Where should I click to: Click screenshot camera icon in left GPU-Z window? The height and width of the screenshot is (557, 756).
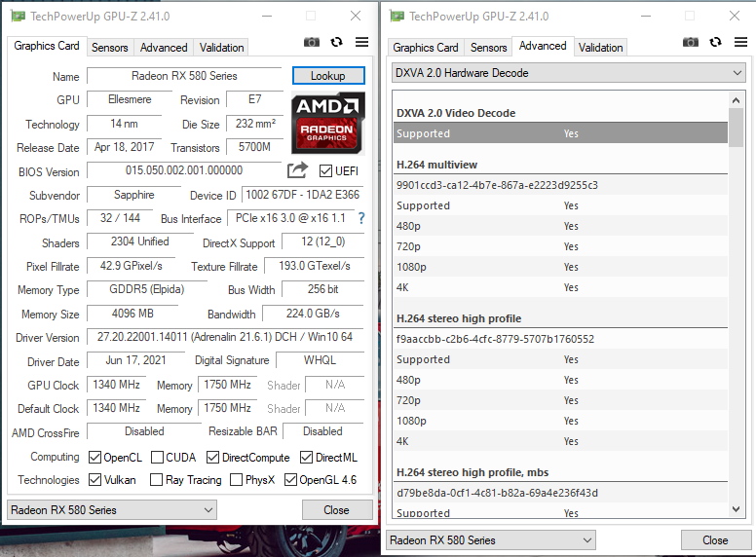[312, 42]
